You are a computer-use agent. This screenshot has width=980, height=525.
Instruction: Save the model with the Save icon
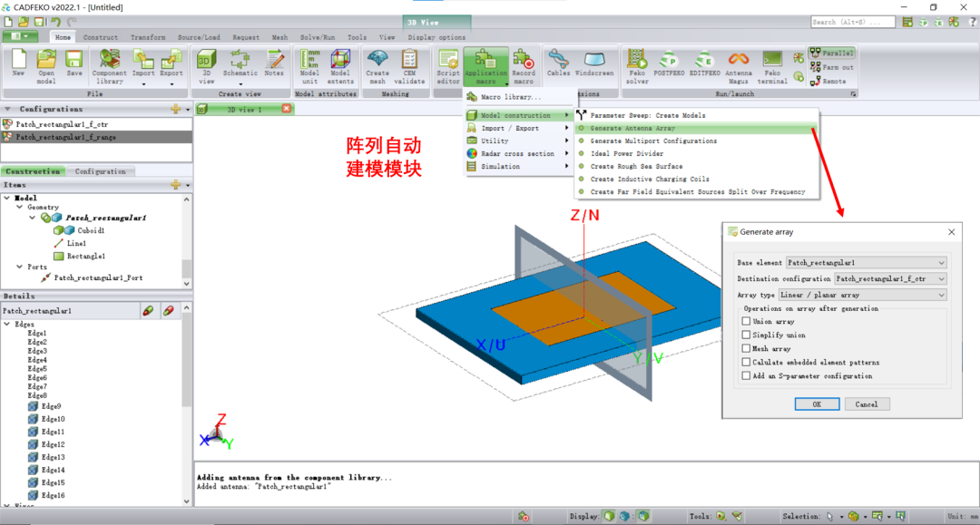(x=73, y=65)
